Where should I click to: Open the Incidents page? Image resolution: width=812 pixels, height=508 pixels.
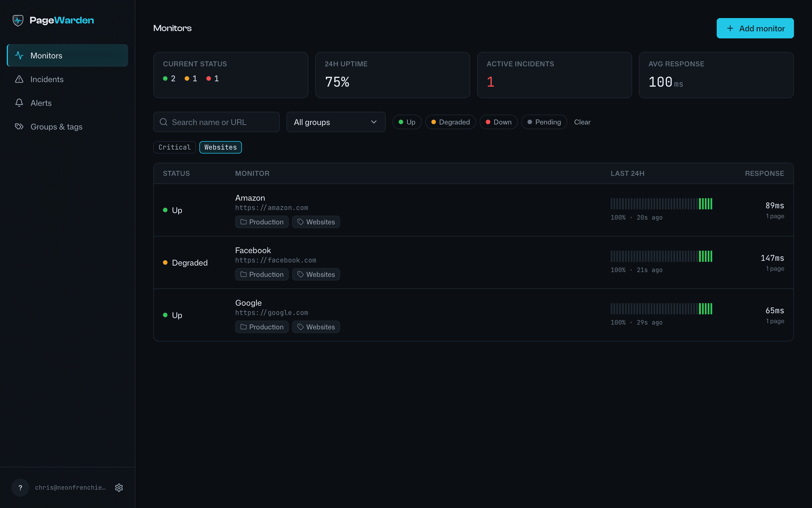click(x=67, y=79)
